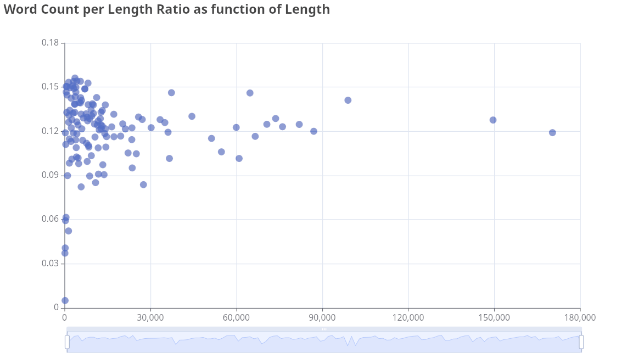Click the 180,000 label on the x-axis
Viewport: 644px width, 358px height.
(x=580, y=318)
